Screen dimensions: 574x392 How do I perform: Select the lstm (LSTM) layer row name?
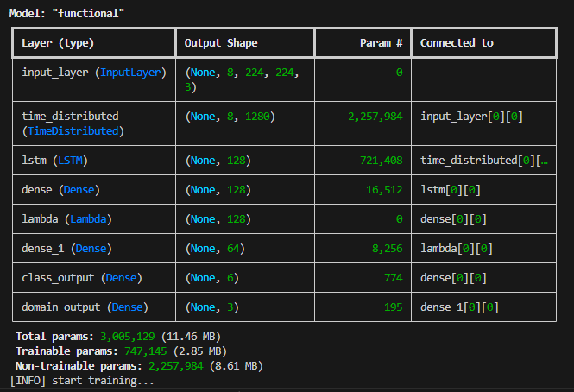click(x=54, y=161)
